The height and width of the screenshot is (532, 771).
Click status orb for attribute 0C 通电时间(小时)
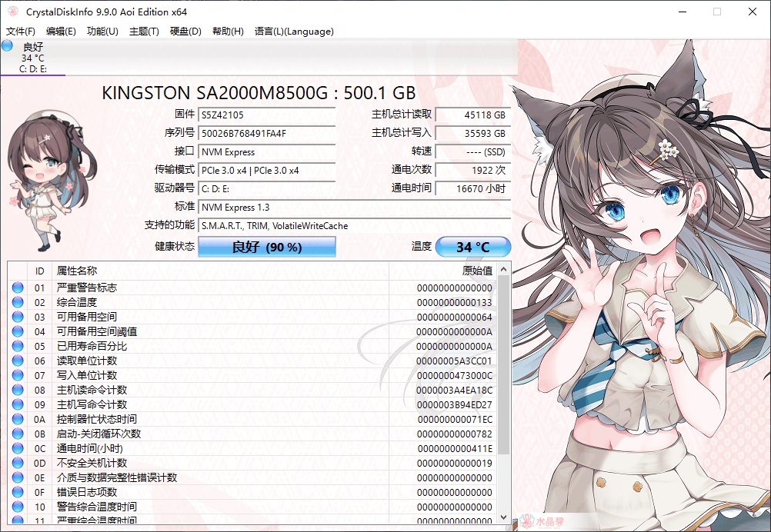[18, 448]
